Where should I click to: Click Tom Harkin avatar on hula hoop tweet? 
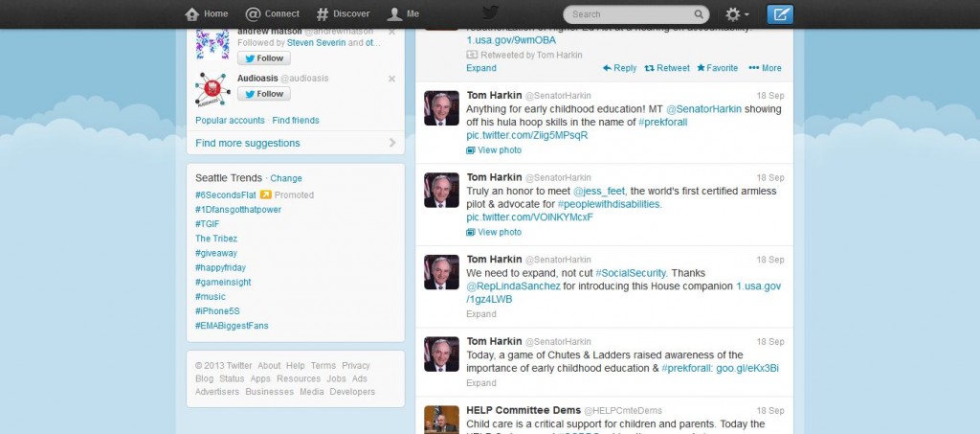[441, 108]
